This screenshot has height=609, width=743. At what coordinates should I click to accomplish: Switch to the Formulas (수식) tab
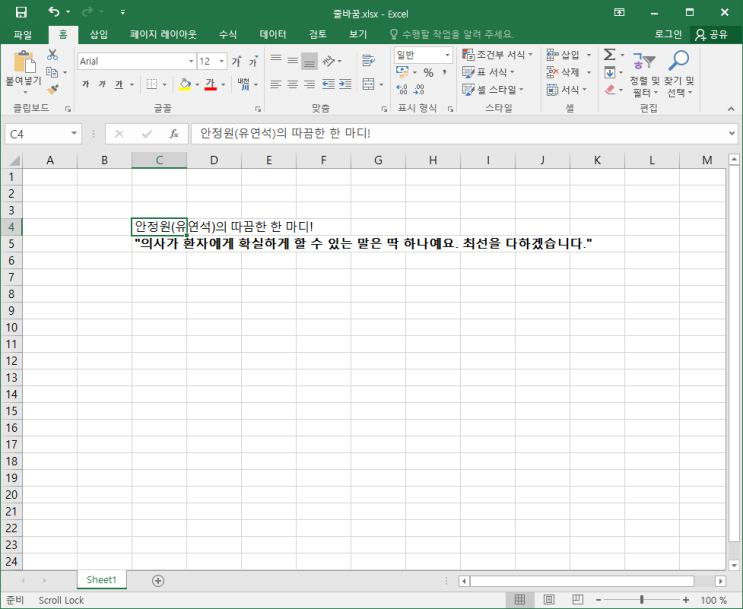pos(228,34)
